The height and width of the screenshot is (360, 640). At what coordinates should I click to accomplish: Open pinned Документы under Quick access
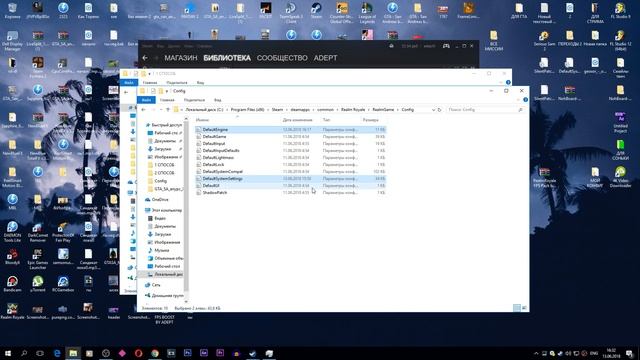[x=165, y=141]
